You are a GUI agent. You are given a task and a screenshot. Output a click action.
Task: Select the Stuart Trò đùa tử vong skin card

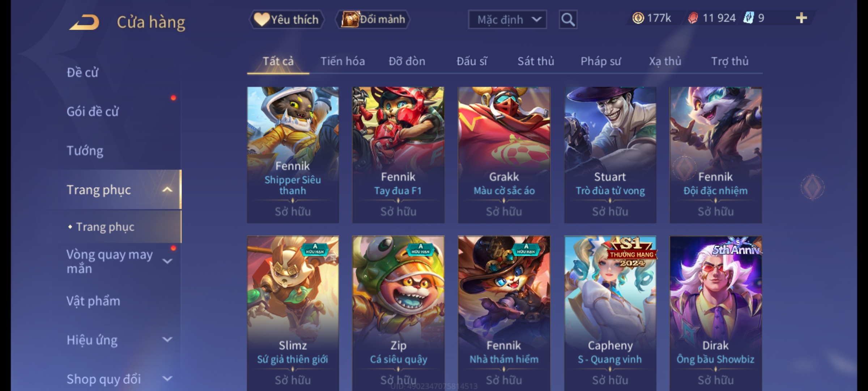pyautogui.click(x=610, y=155)
